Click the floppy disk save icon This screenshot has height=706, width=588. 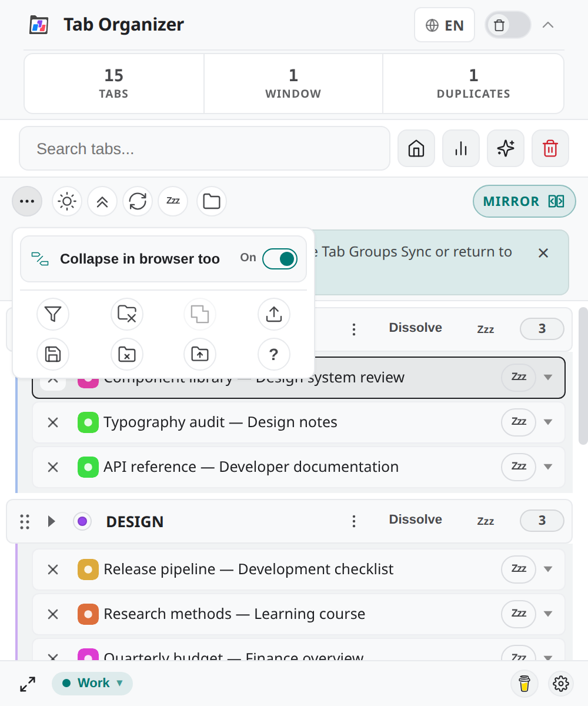(53, 354)
